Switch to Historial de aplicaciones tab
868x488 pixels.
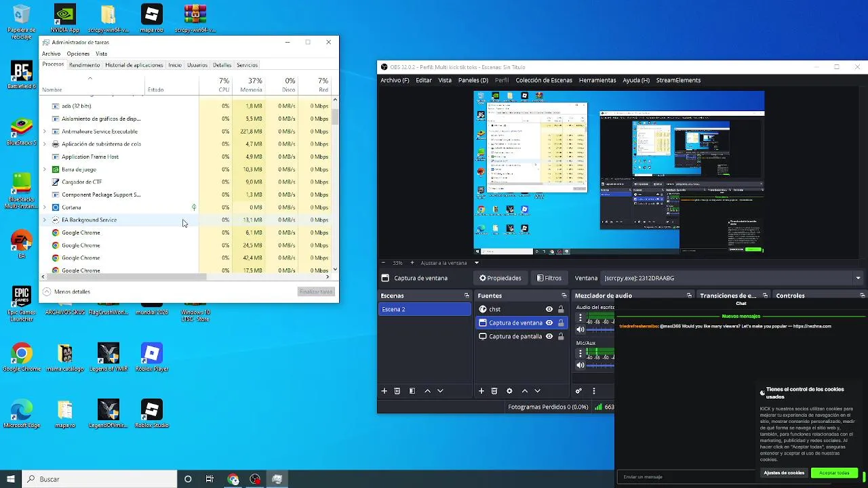click(x=134, y=65)
